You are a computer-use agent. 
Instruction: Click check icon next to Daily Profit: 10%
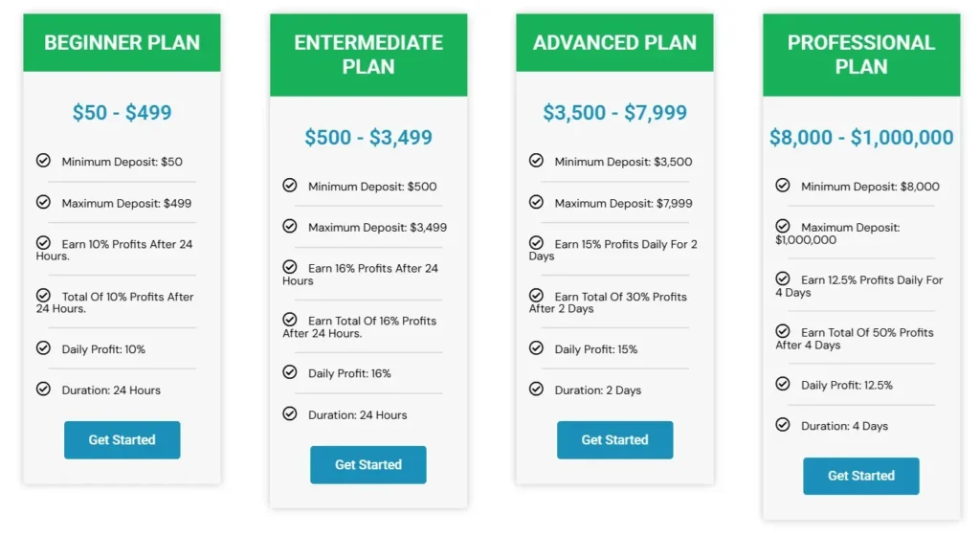click(43, 348)
